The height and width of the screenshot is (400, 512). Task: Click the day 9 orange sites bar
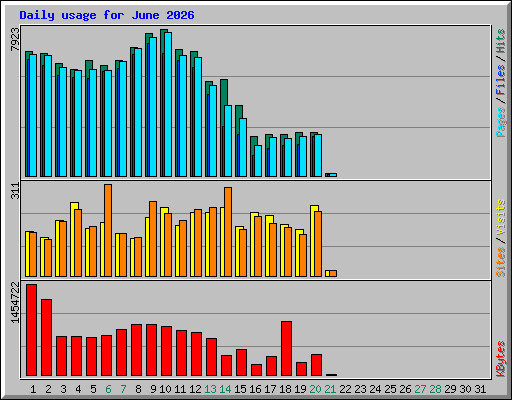[153, 239]
